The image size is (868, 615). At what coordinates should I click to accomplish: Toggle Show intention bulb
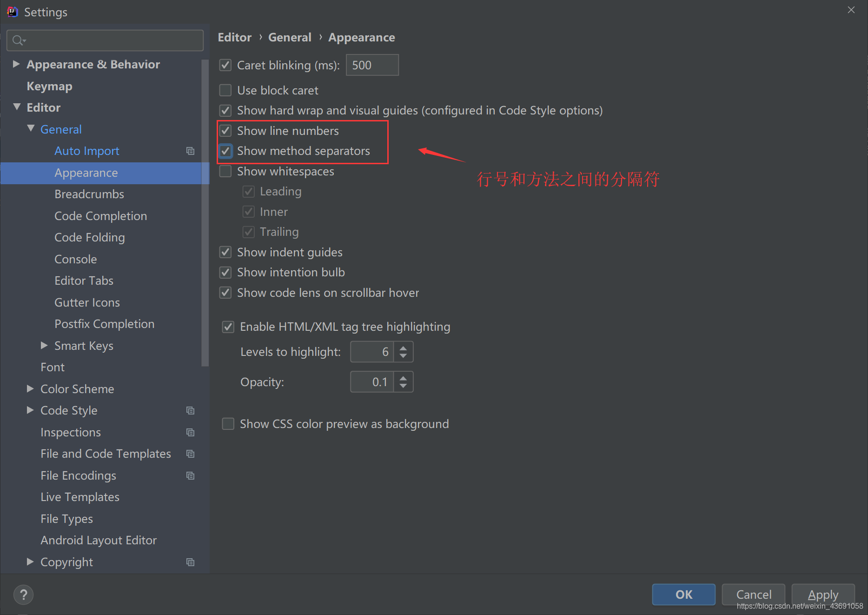coord(225,272)
